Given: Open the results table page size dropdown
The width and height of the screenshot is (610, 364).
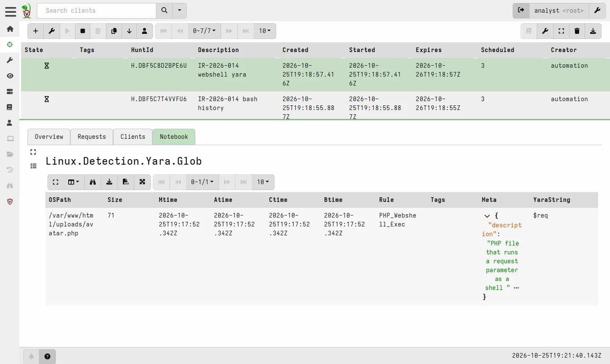Looking at the screenshot, I should (x=263, y=182).
